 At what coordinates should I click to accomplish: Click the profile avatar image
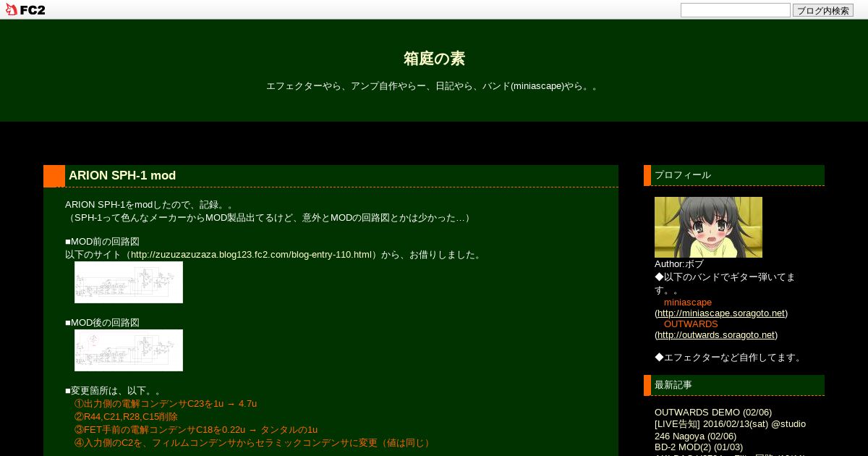pyautogui.click(x=708, y=227)
